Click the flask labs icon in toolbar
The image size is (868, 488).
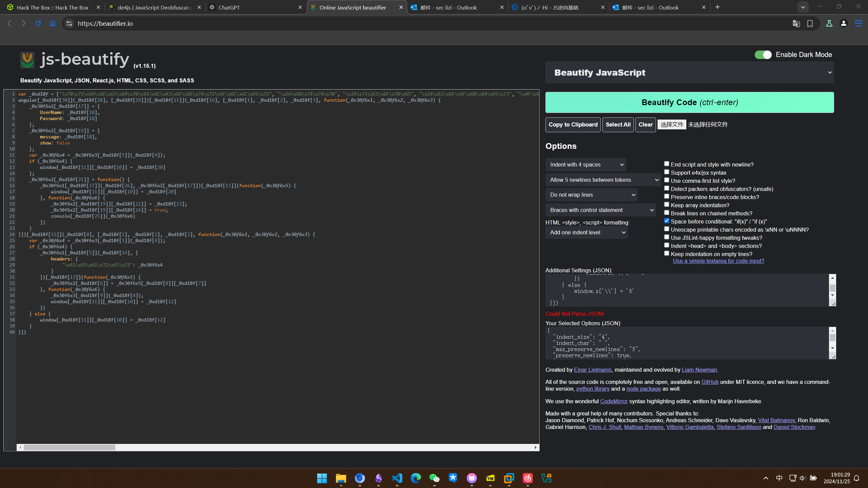tap(829, 23)
